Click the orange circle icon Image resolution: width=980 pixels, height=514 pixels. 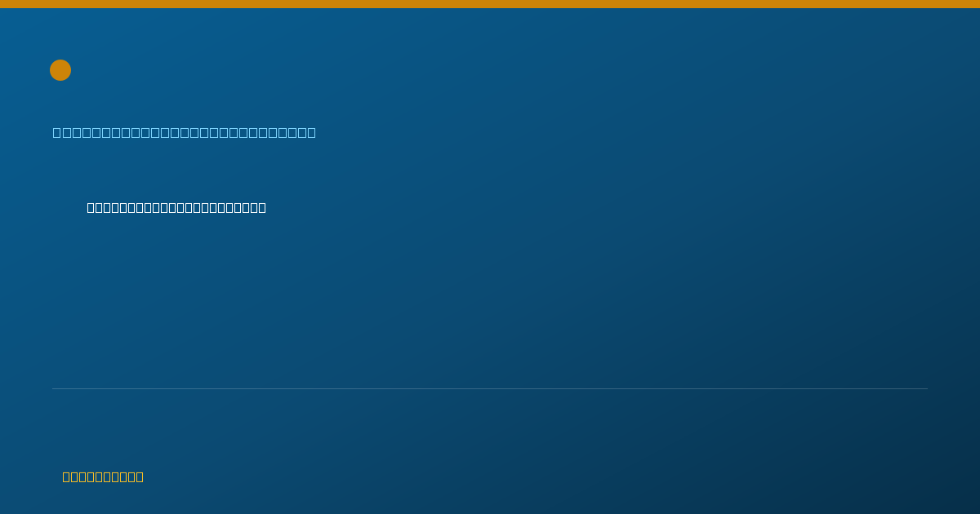(60, 70)
